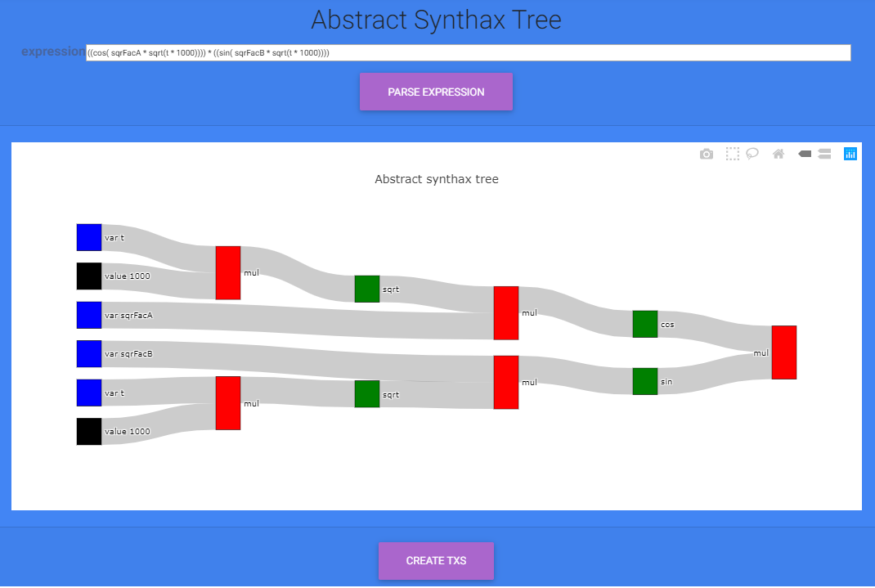This screenshot has height=588, width=875.
Task: Click the lower green 'sqrt' node
Action: click(367, 394)
